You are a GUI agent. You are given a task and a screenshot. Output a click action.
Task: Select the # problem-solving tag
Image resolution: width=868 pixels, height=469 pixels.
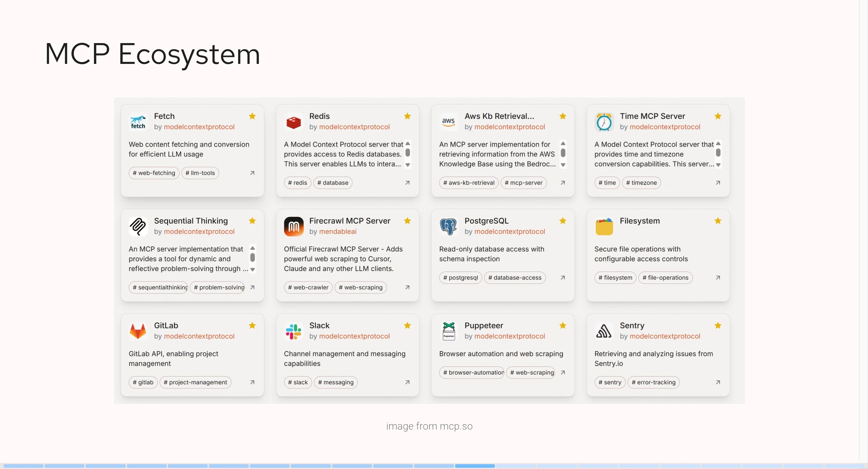point(218,287)
